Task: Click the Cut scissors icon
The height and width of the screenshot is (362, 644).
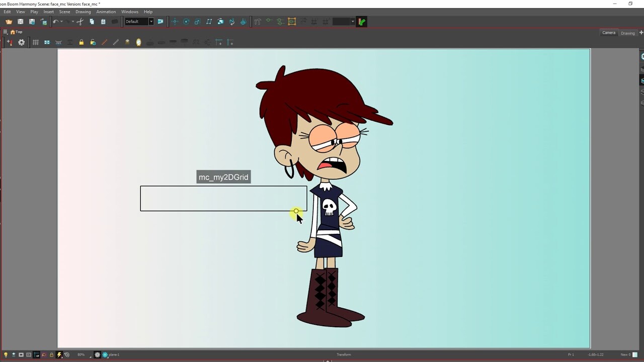Action: point(80,22)
